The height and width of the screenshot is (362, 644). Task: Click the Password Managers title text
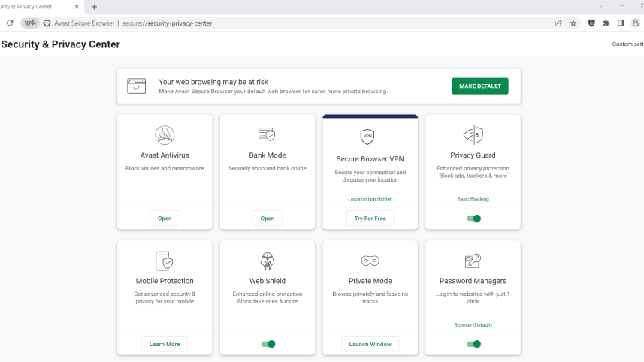point(473,281)
